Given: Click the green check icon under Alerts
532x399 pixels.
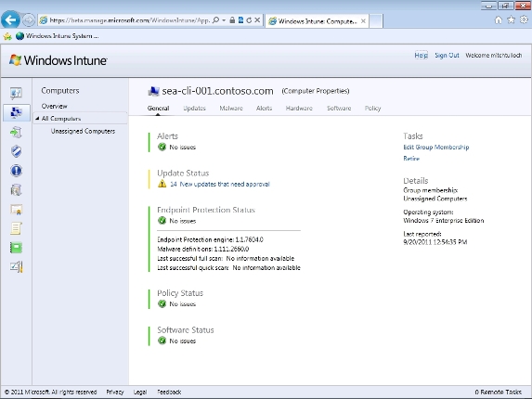Looking at the screenshot, I should coord(162,147).
